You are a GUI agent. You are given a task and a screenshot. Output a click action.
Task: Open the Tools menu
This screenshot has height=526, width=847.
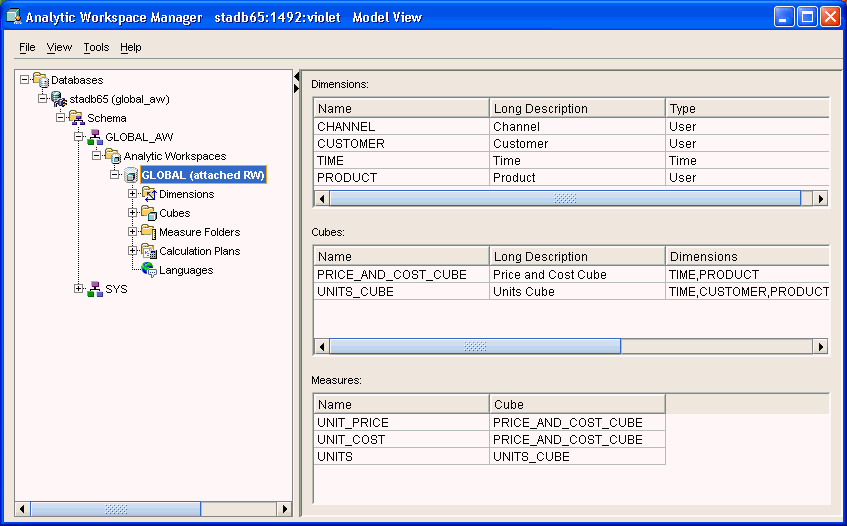pyautogui.click(x=96, y=47)
